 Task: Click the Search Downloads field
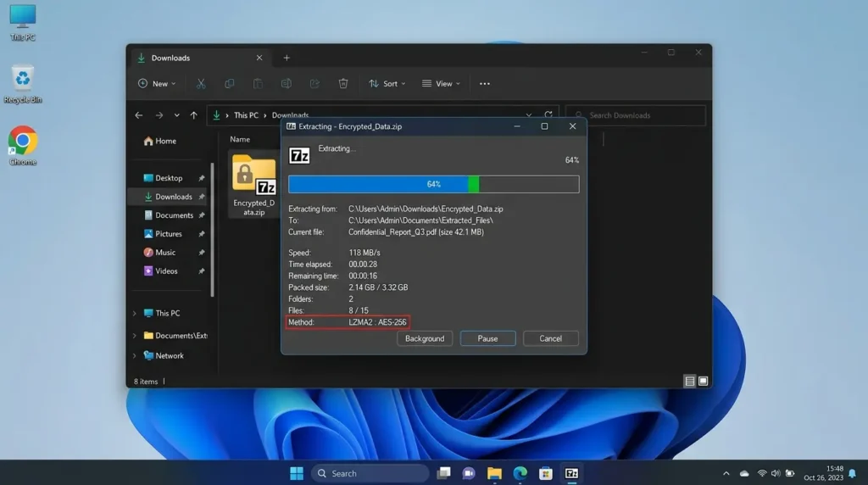(636, 115)
